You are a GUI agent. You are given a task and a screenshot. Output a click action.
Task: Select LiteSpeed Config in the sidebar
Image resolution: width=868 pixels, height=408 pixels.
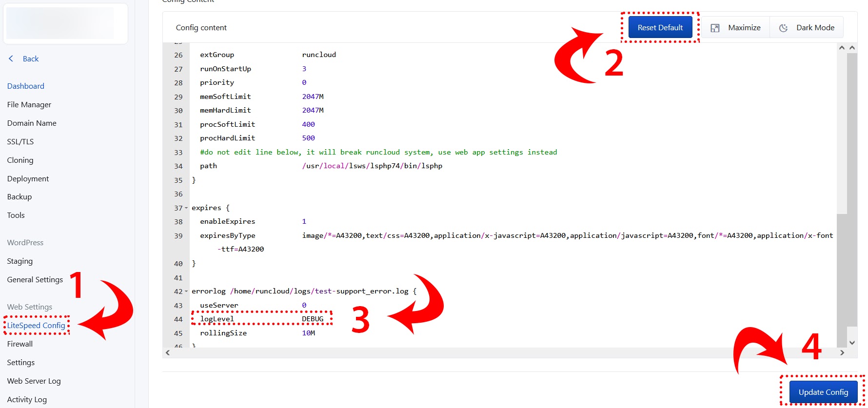click(x=36, y=325)
